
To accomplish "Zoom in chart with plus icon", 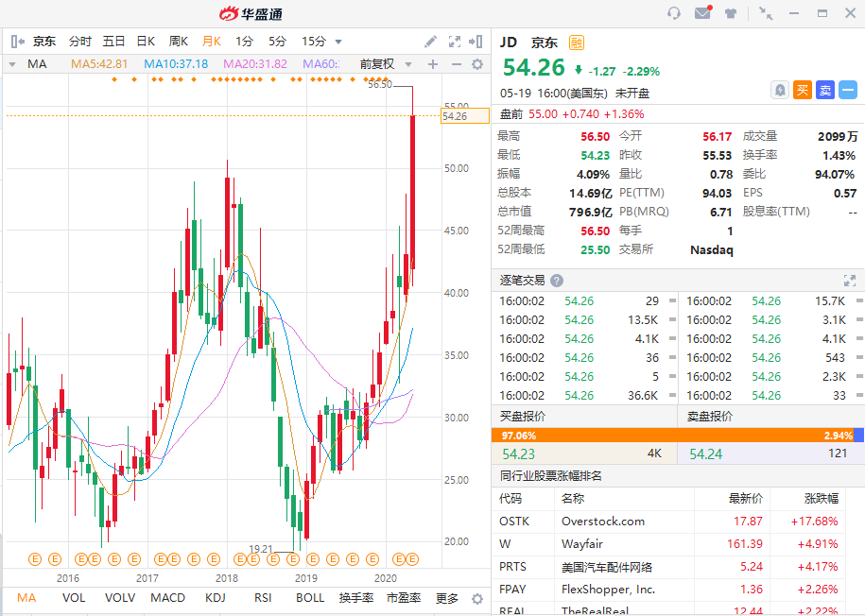I will [433, 64].
